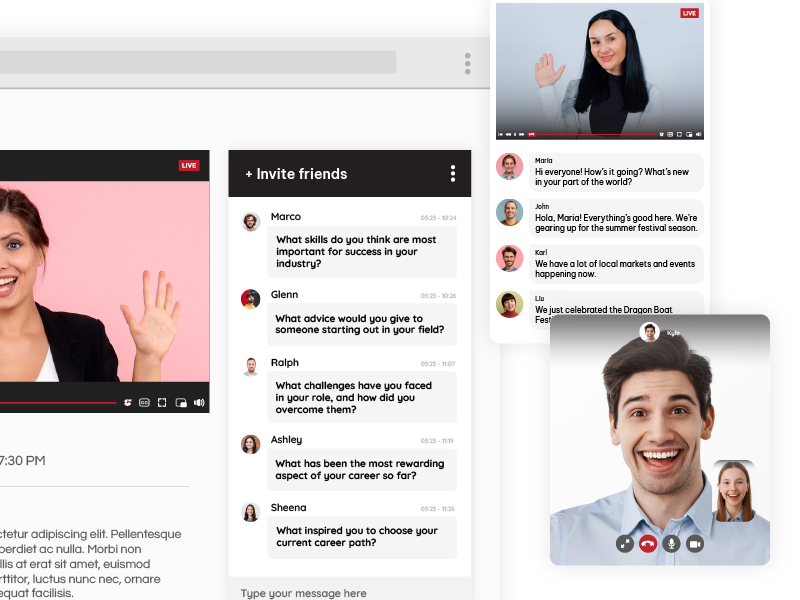Toggle closed captions on the pink live video
This screenshot has height=600, width=800.
click(144, 403)
